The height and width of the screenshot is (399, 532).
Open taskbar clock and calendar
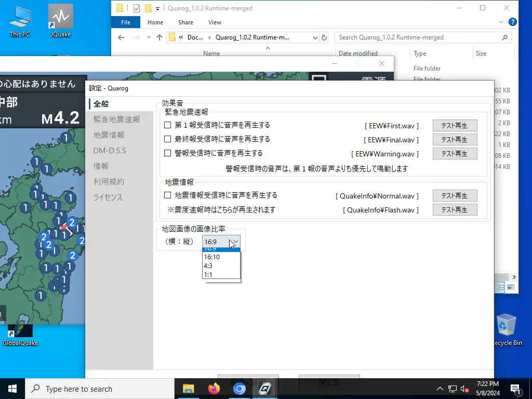[x=487, y=389]
